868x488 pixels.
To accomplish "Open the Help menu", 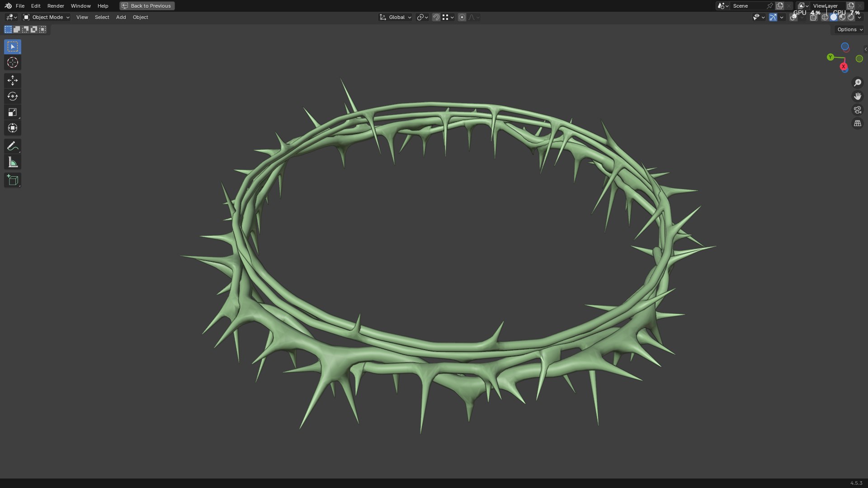I will [x=103, y=6].
